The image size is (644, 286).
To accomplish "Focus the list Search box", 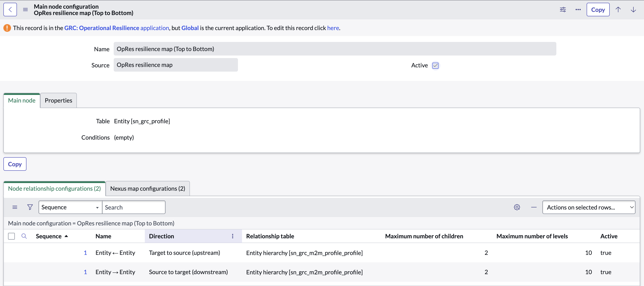I will 134,207.
